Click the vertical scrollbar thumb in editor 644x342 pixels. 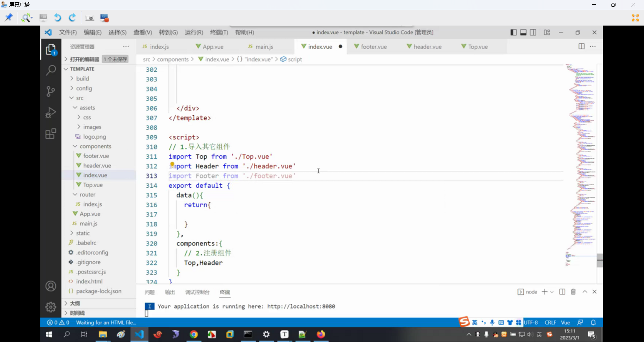(600, 260)
